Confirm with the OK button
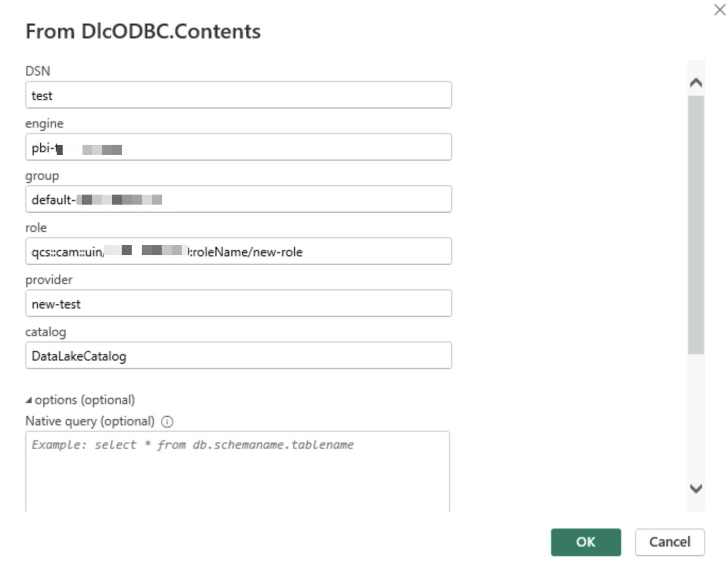This screenshot has width=728, height=568. tap(586, 542)
